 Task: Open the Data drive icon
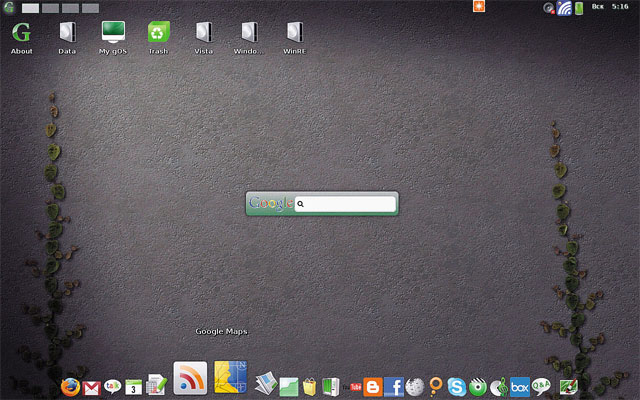(67, 38)
